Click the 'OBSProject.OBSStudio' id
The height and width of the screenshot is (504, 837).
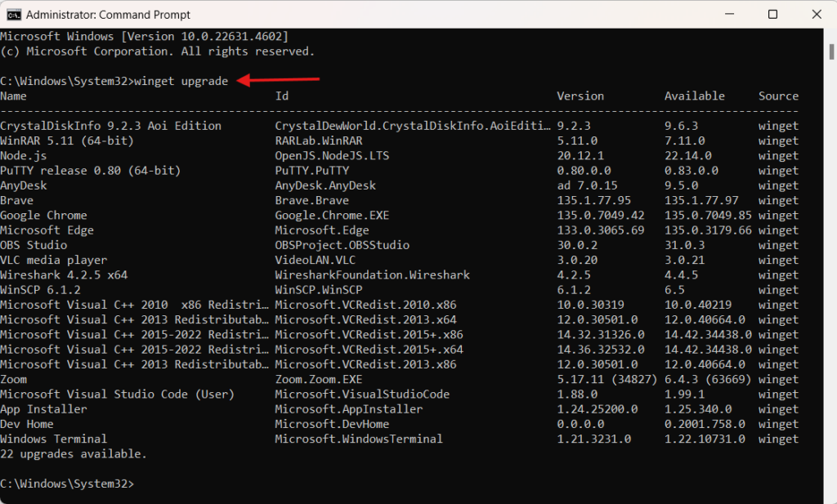pos(342,245)
